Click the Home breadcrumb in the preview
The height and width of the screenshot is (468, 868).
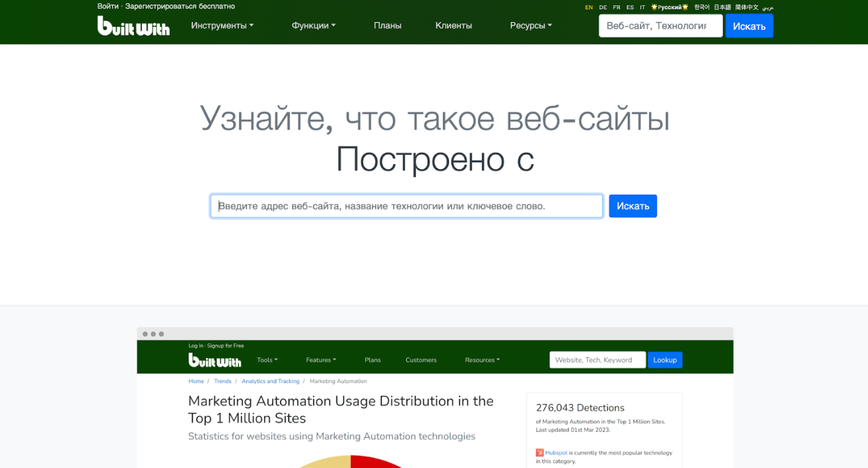coord(196,381)
